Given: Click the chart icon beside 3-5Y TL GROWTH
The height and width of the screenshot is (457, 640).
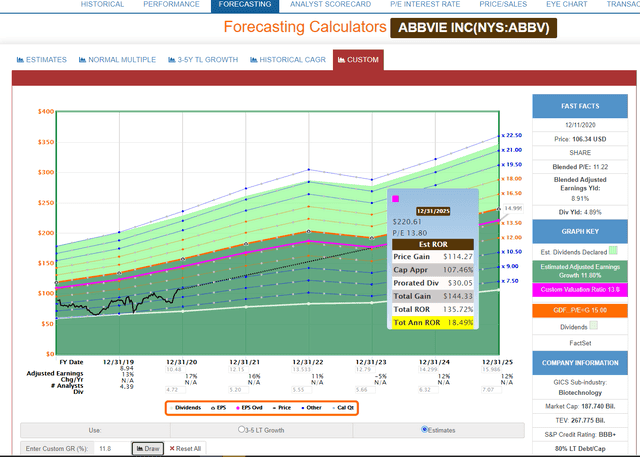Looking at the screenshot, I should coord(172,60).
